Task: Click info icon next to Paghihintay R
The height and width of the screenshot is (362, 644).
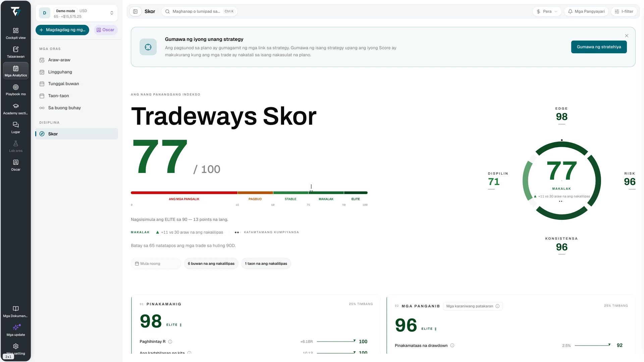Action: pyautogui.click(x=170, y=342)
